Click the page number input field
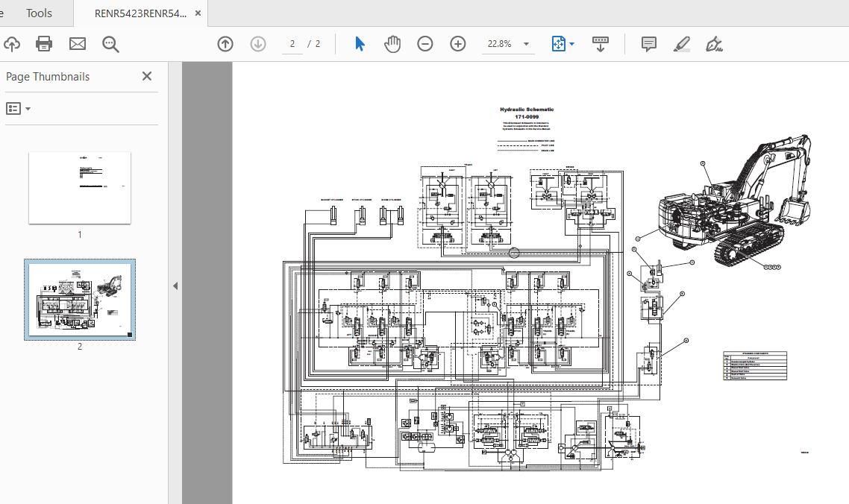The width and height of the screenshot is (849, 504). pyautogui.click(x=292, y=44)
